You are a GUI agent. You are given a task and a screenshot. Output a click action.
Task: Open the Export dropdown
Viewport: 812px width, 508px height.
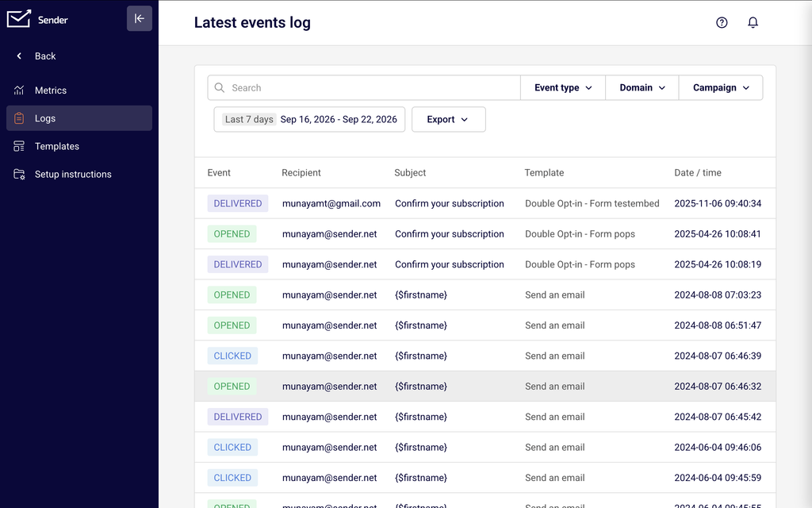click(x=449, y=119)
